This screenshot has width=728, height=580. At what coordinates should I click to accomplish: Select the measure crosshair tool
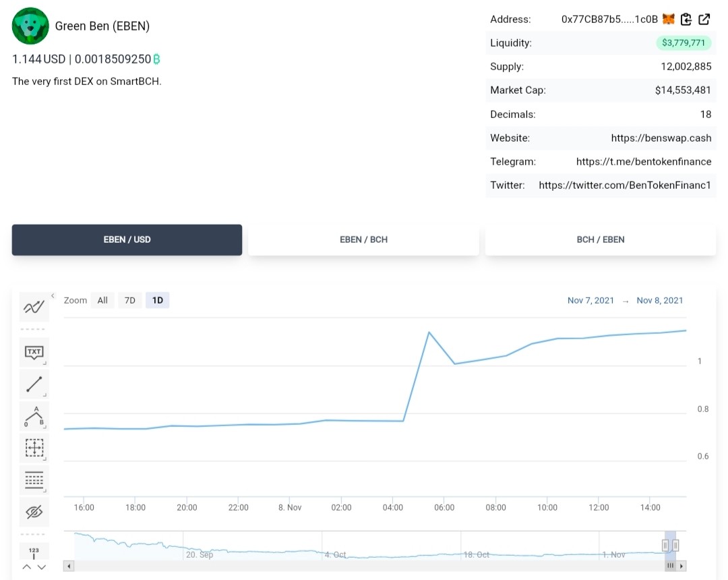34,448
